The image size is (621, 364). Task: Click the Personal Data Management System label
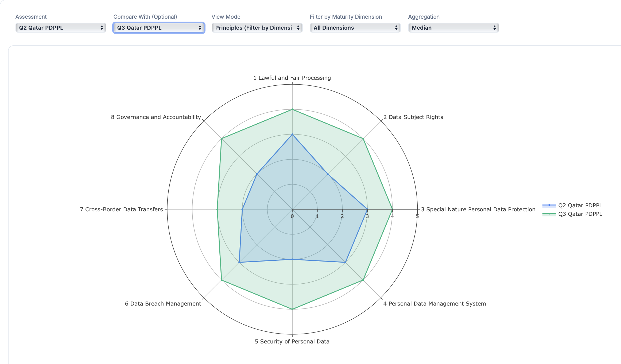pyautogui.click(x=435, y=303)
